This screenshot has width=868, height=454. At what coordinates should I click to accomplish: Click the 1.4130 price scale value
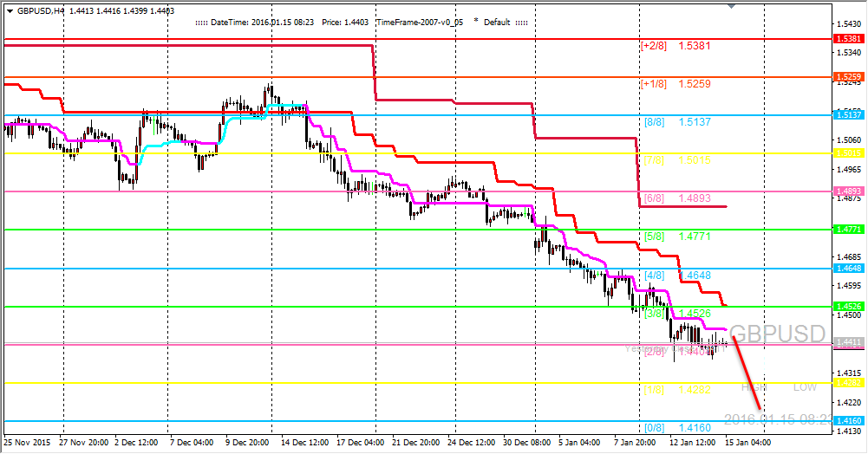849,431
